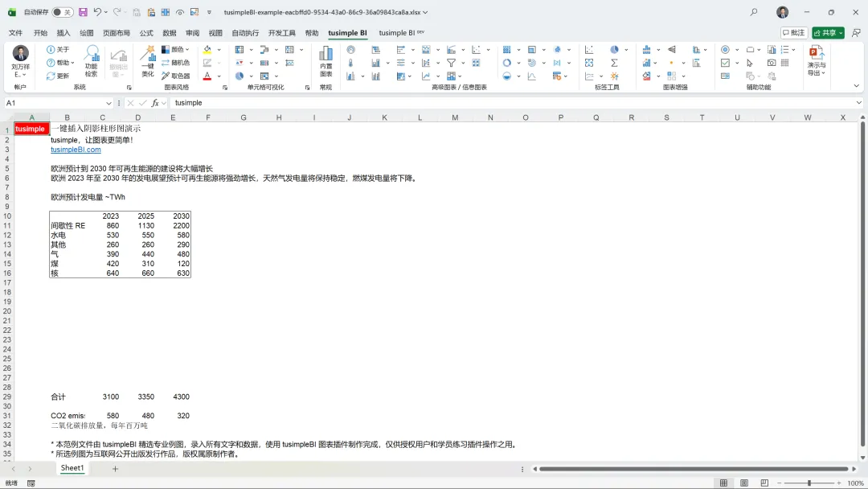Click the Undo arrow in the title bar
This screenshot has height=489, width=868.
(x=97, y=12)
